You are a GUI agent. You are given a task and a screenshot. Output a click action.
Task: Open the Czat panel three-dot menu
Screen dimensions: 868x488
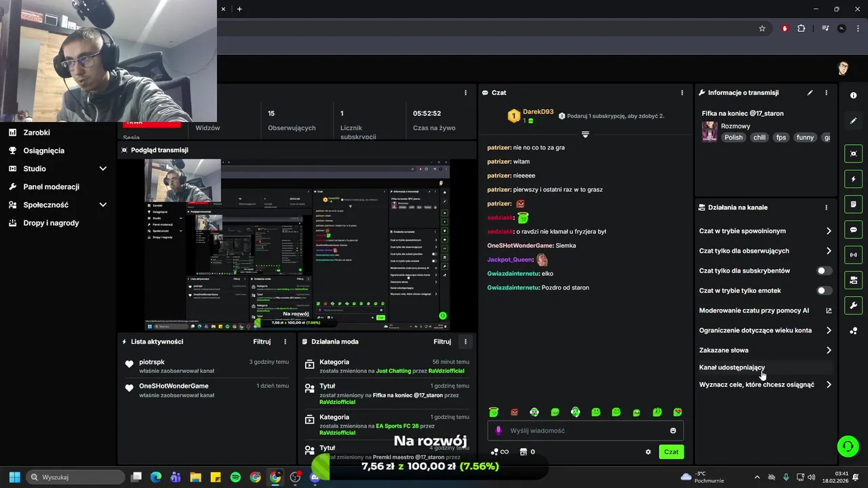682,92
